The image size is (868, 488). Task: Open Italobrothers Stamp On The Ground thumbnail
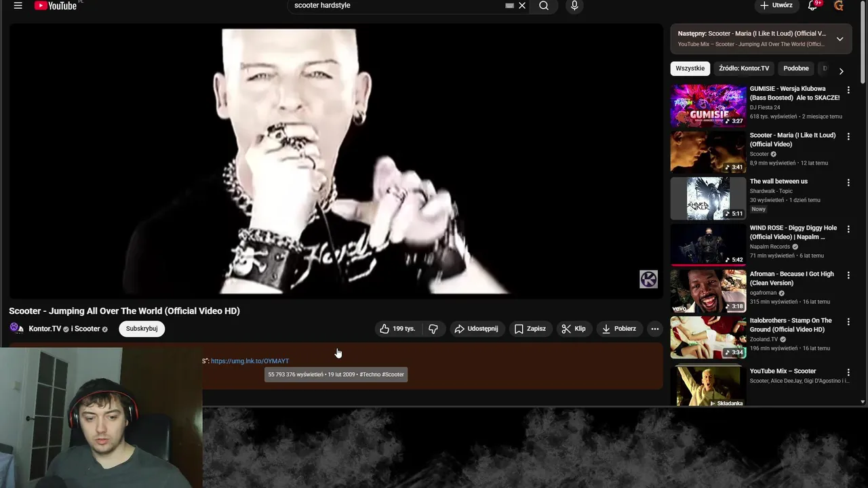708,338
